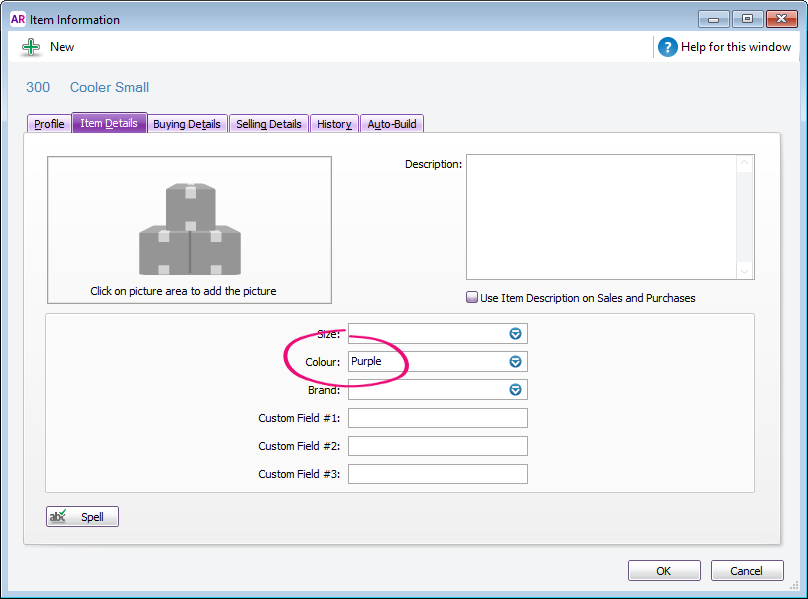The image size is (808, 599).
Task: Click the boxes picture placeholder to add picture
Action: [189, 230]
